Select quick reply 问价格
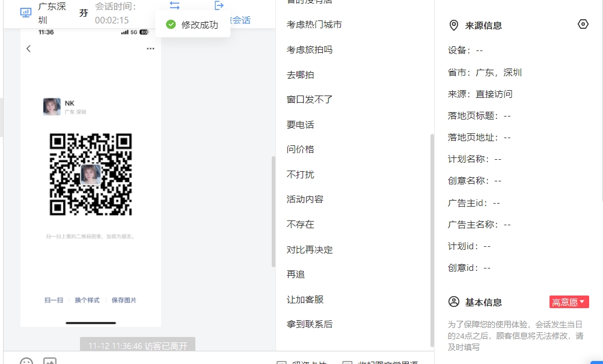The height and width of the screenshot is (364, 603). (301, 149)
